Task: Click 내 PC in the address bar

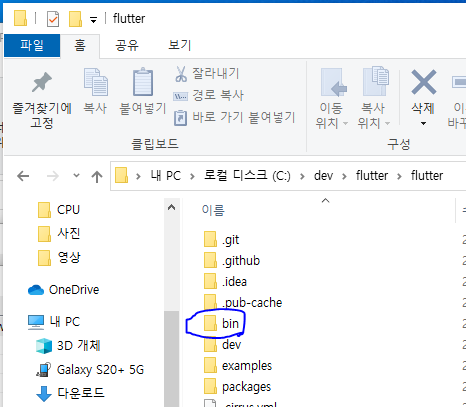Action: point(166,176)
